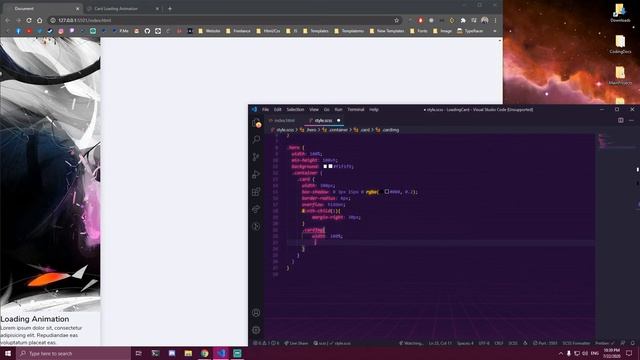Open Chrome from the taskbar
Image resolution: width=640 pixels, height=360 pixels.
click(x=204, y=353)
